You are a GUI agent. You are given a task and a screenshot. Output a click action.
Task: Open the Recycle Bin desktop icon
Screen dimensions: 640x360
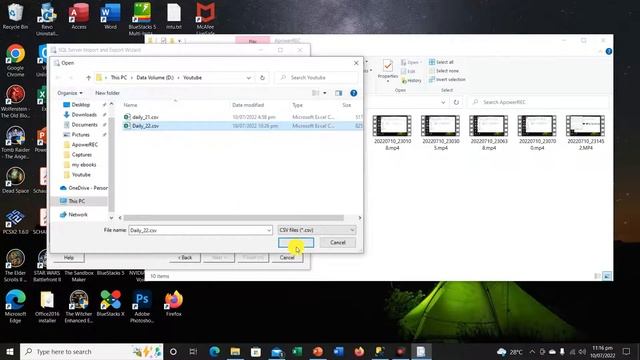tap(15, 16)
